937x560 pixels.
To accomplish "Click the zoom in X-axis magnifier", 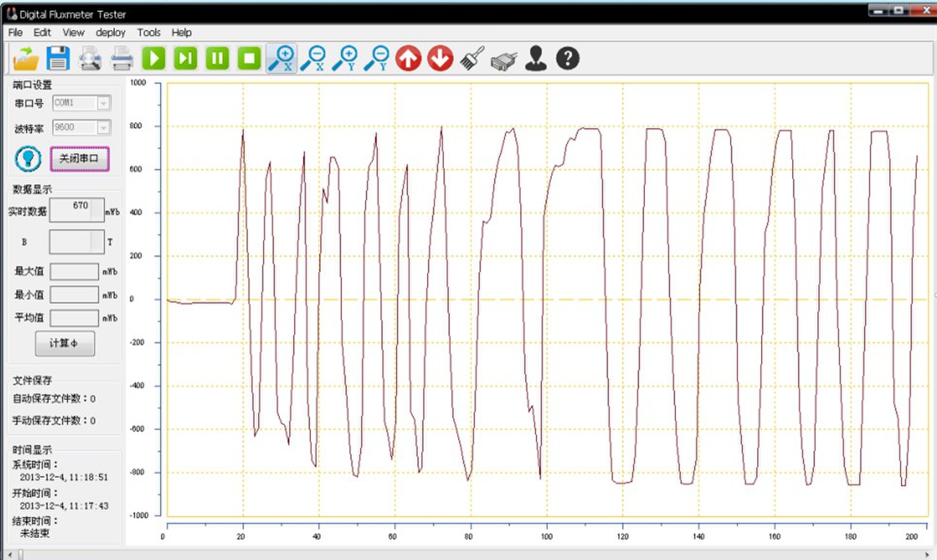I will (281, 58).
